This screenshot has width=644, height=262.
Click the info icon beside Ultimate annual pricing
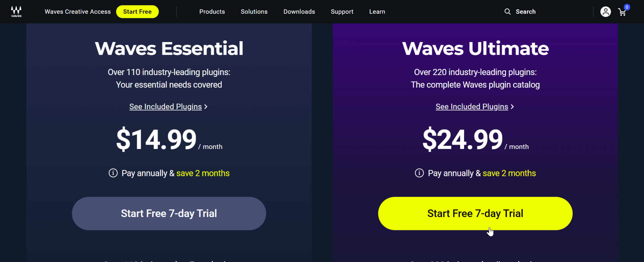(419, 173)
